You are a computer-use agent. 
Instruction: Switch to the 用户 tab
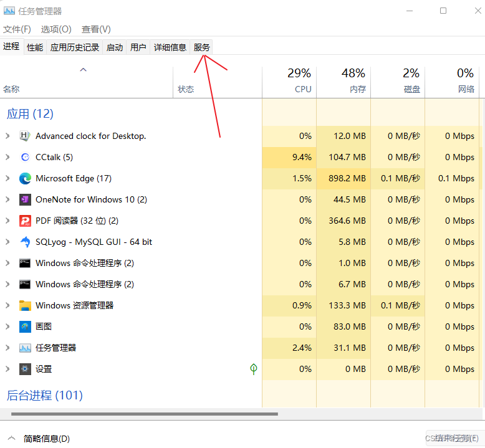138,47
